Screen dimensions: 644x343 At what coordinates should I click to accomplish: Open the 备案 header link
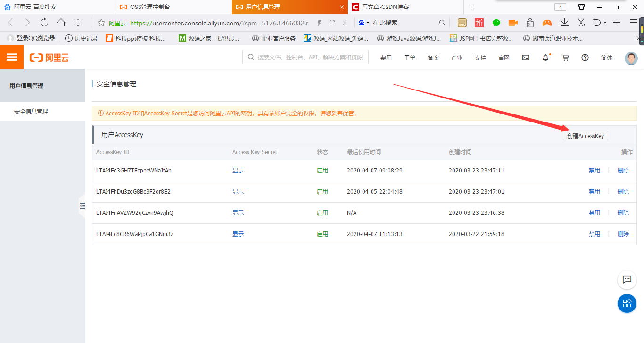coord(433,57)
